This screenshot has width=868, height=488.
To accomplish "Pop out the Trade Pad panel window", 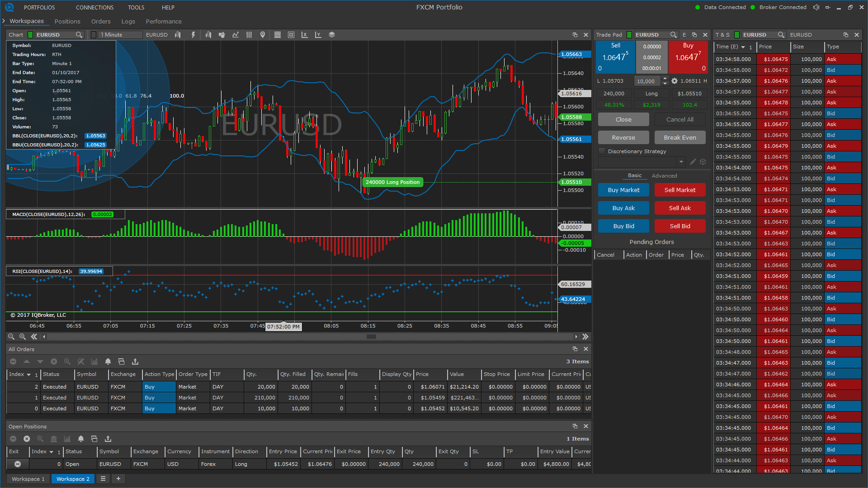I will [x=694, y=35].
